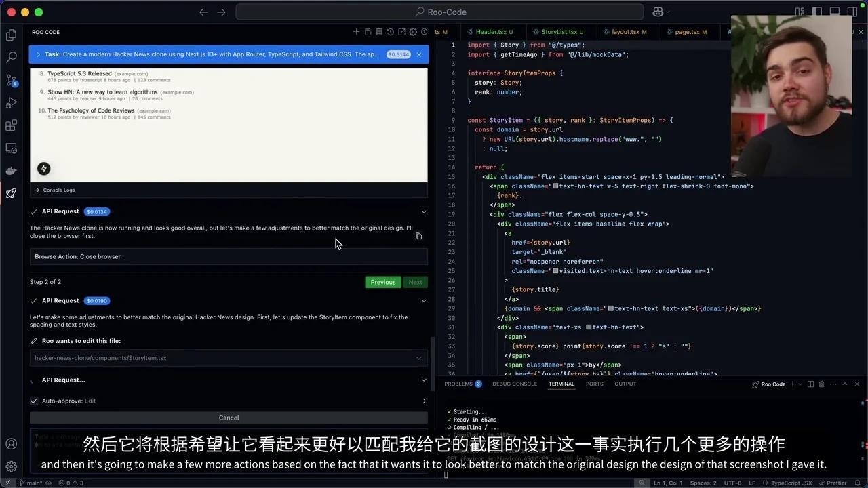Viewport: 868px width, 488px height.
Task: Navigate back with title bar left arrow
Action: pos(203,12)
